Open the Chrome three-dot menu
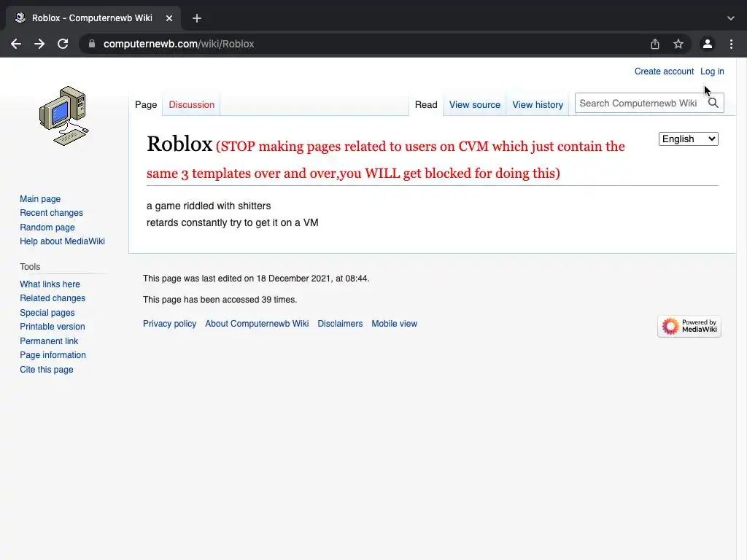Screen dimensions: 747x560 (x=731, y=44)
